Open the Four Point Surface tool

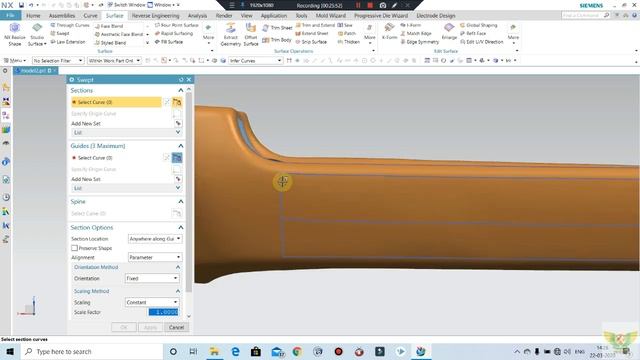(x=176, y=25)
